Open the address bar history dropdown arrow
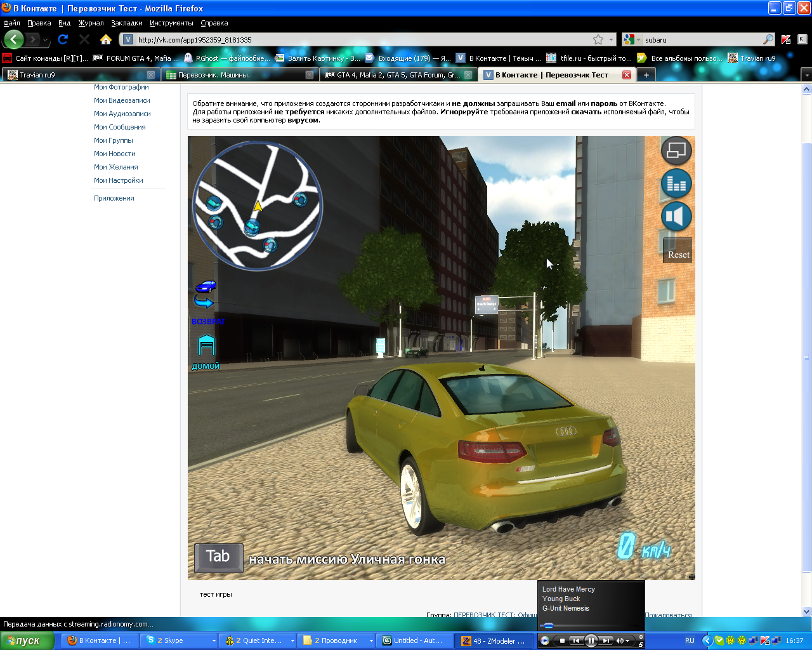This screenshot has height=650, width=812. tap(612, 39)
